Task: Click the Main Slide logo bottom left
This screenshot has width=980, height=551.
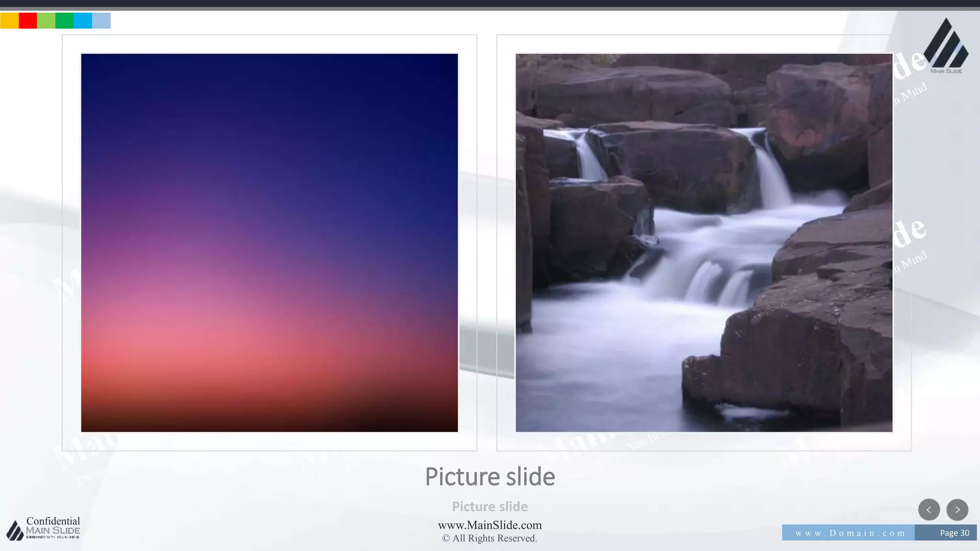Action: 15,530
